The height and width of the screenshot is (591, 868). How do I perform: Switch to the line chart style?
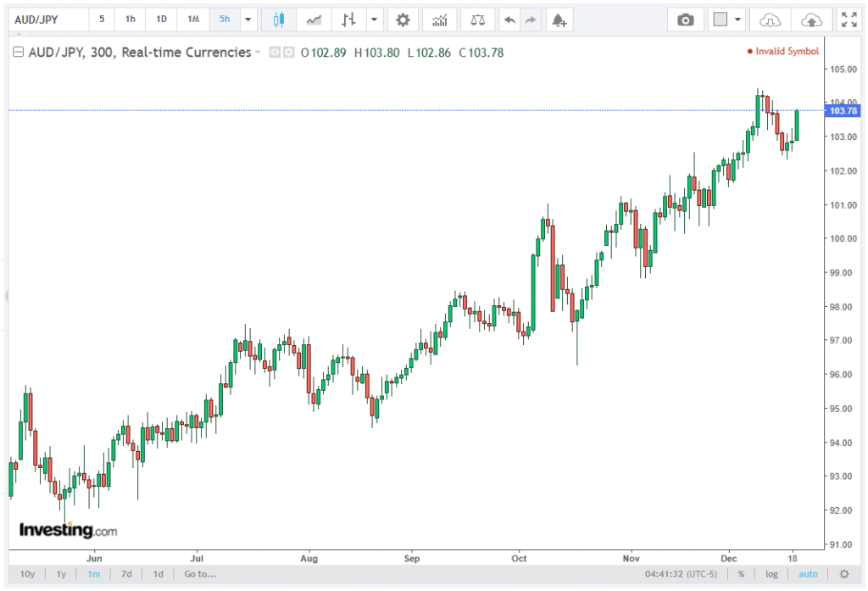(x=314, y=20)
